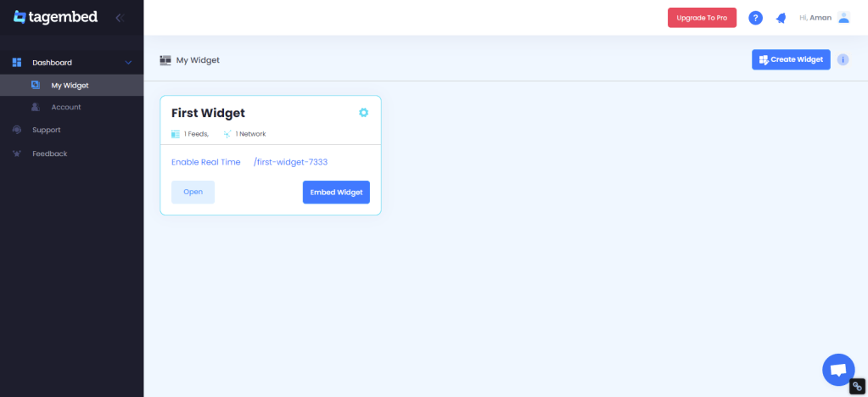Select My Widget in the sidebar

point(70,85)
